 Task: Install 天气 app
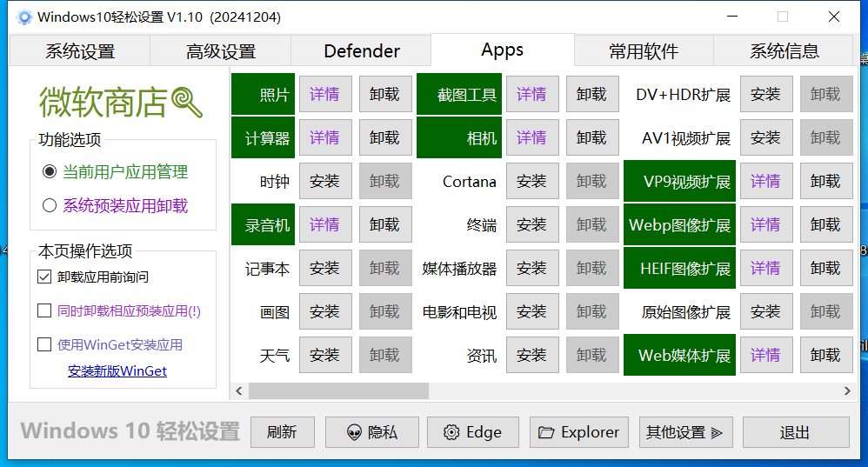pos(325,355)
